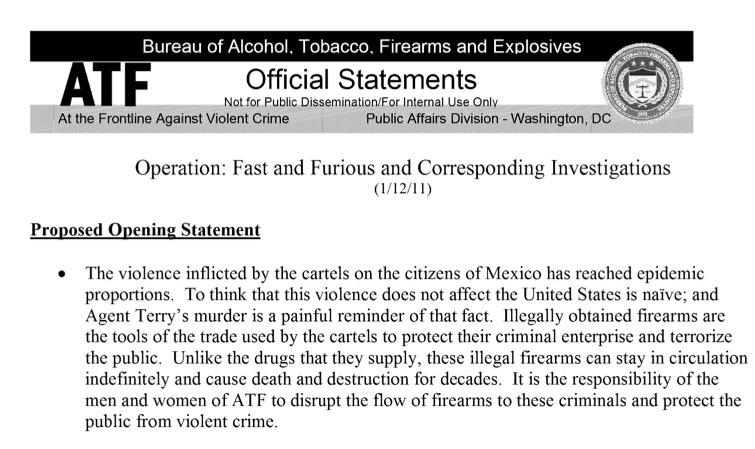Click the date (1/12/11) under the title
This screenshot has height=449, width=755.
(403, 188)
